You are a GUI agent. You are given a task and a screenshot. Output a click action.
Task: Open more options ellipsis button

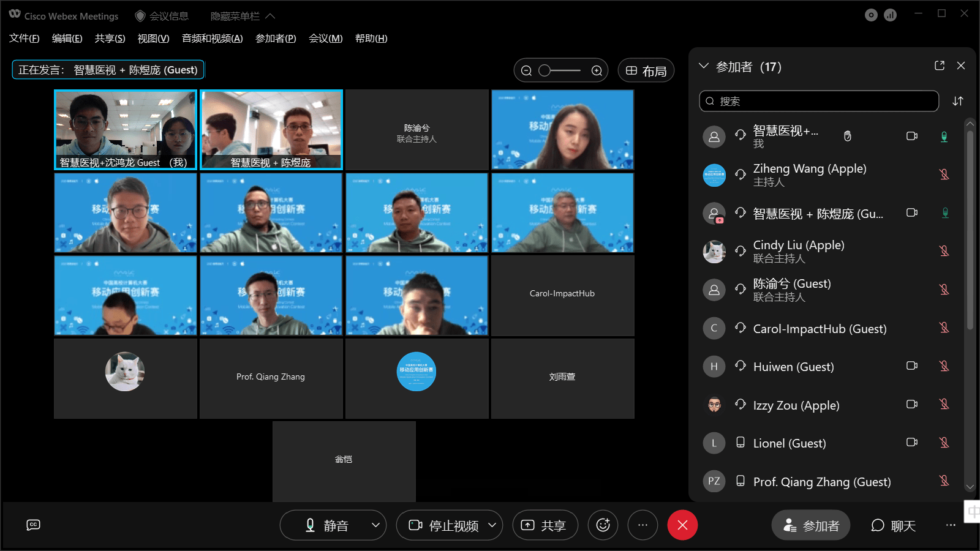(643, 525)
